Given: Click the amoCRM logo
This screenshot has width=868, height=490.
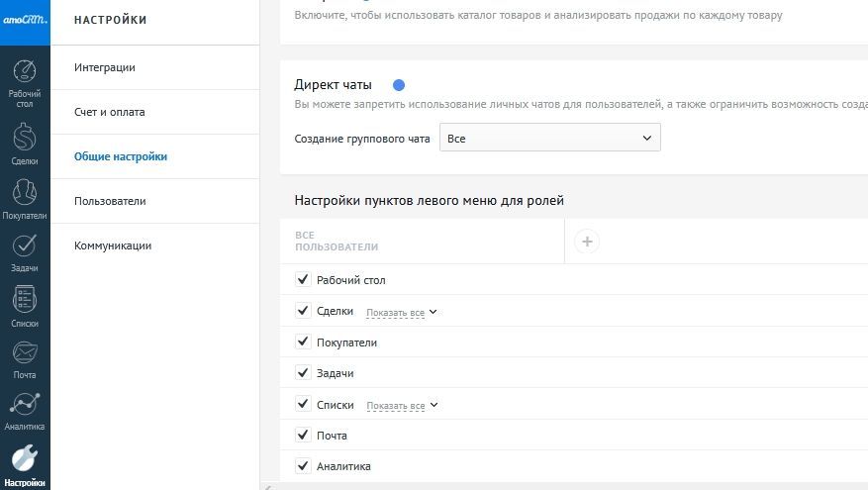Looking at the screenshot, I should (x=25, y=20).
